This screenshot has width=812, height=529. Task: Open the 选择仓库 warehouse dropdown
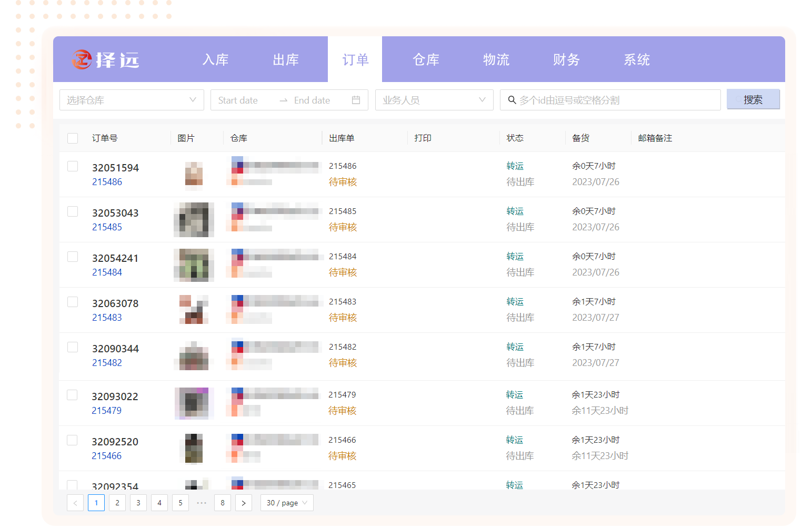point(132,100)
